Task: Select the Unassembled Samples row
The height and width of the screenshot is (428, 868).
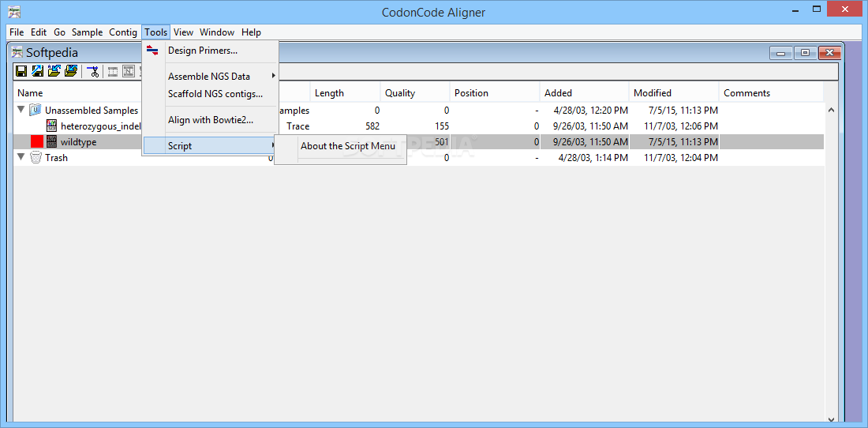Action: pyautogui.click(x=418, y=111)
